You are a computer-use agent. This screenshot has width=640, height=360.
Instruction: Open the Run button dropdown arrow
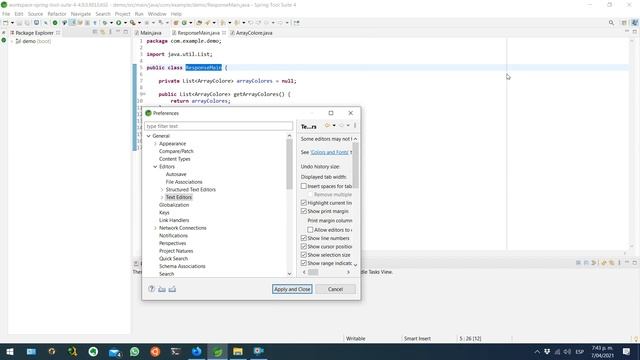click(125, 23)
